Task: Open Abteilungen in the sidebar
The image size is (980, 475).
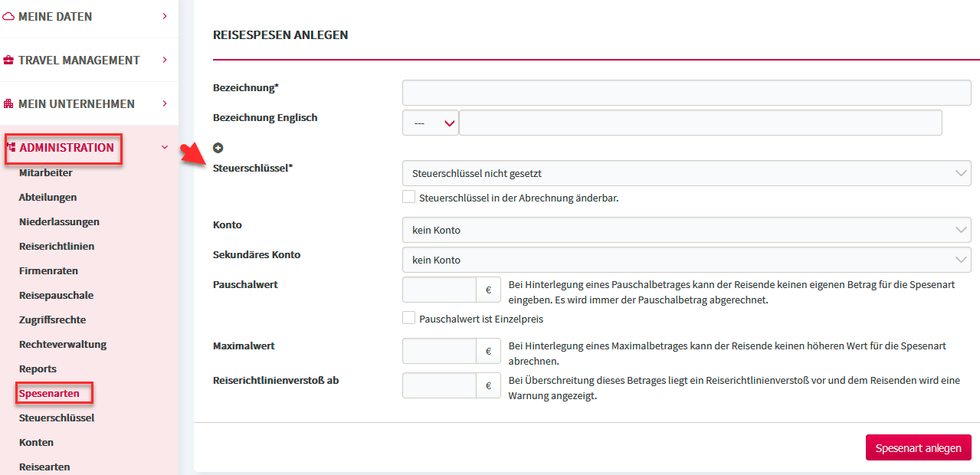Action: tap(48, 197)
